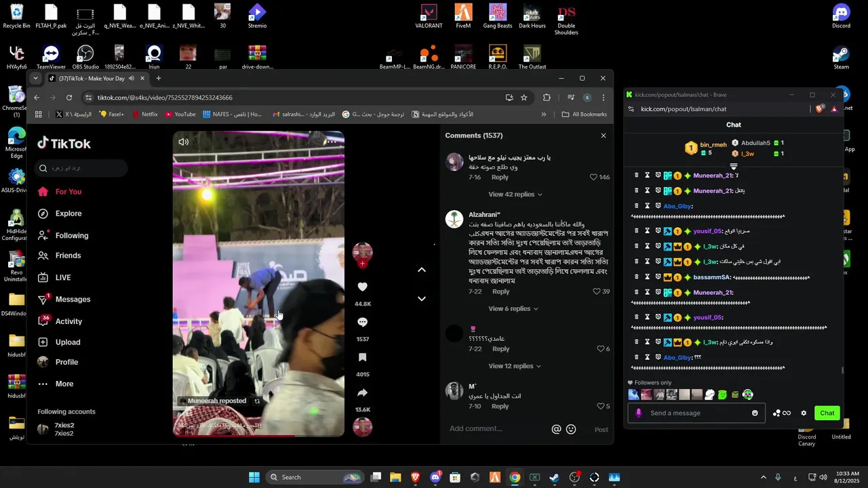Open Kick chat settings gear
Viewport: 868px width, 488px height.
[x=804, y=413]
